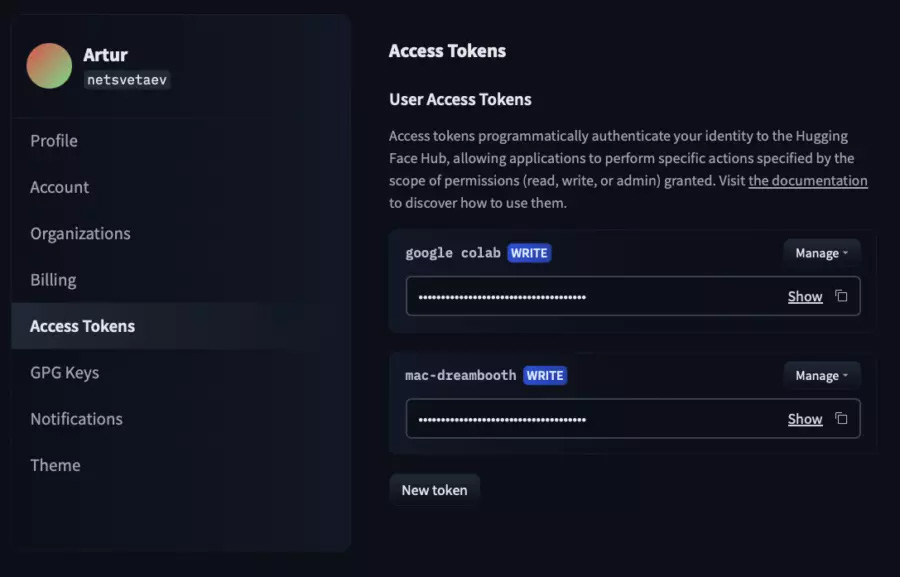The height and width of the screenshot is (577, 900).
Task: Select Billing in the sidebar
Action: [53, 280]
